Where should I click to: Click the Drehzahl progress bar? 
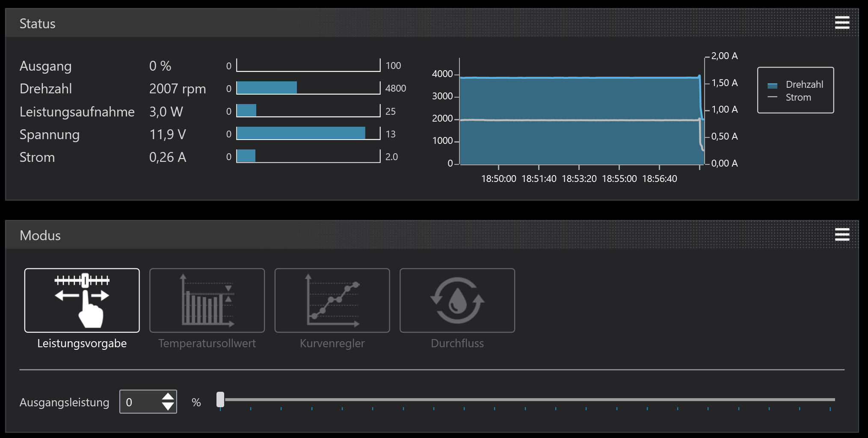click(x=308, y=88)
